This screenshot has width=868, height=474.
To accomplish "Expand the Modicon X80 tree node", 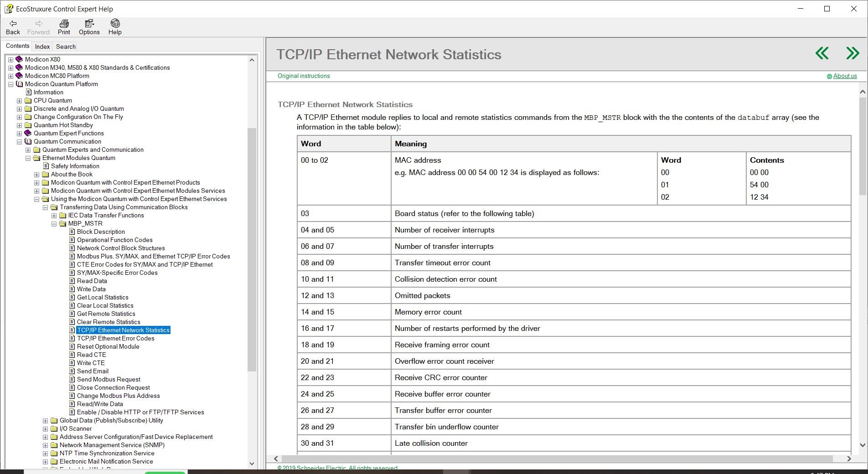I will click(x=10, y=60).
